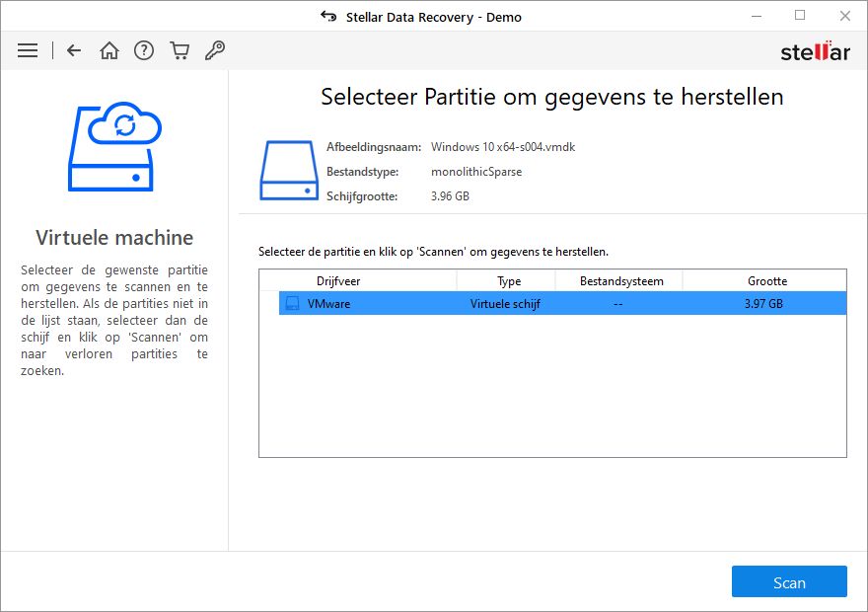Click the disk image drive icon
868x612 pixels.
288,171
